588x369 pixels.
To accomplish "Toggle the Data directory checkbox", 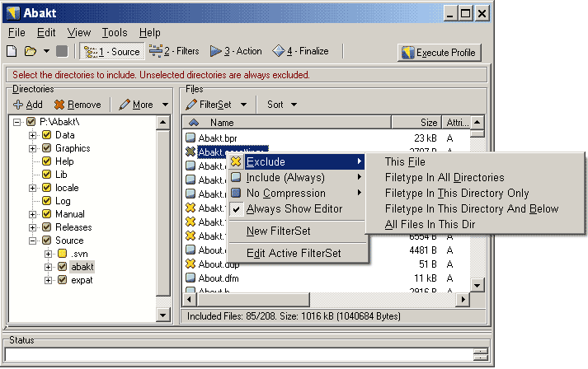I will tap(46, 135).
